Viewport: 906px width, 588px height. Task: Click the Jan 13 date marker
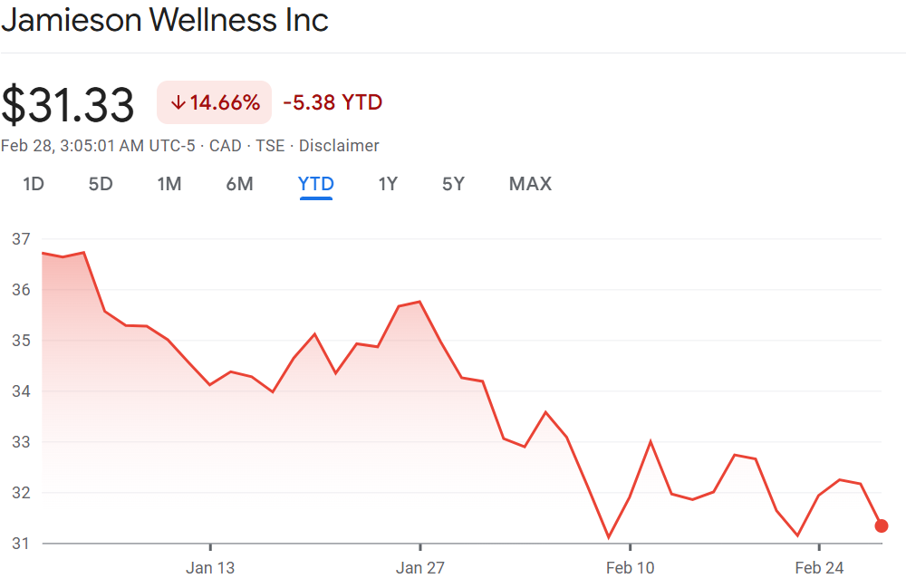pos(210,568)
